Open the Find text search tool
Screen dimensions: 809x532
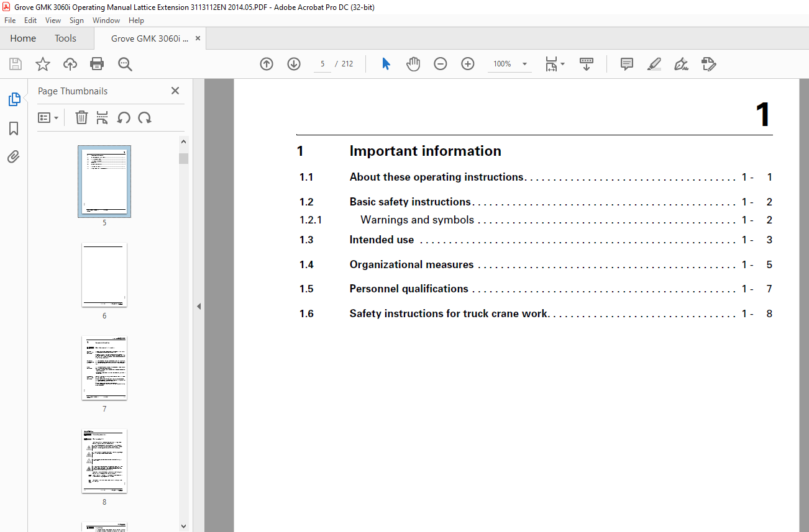125,64
